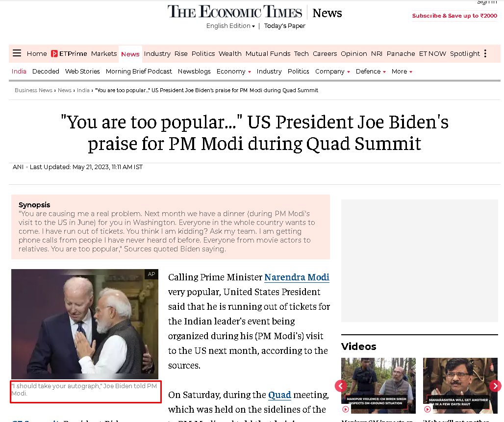The image size is (504, 422).
Task: Play the Manipur violence video icon
Action: click(x=346, y=409)
